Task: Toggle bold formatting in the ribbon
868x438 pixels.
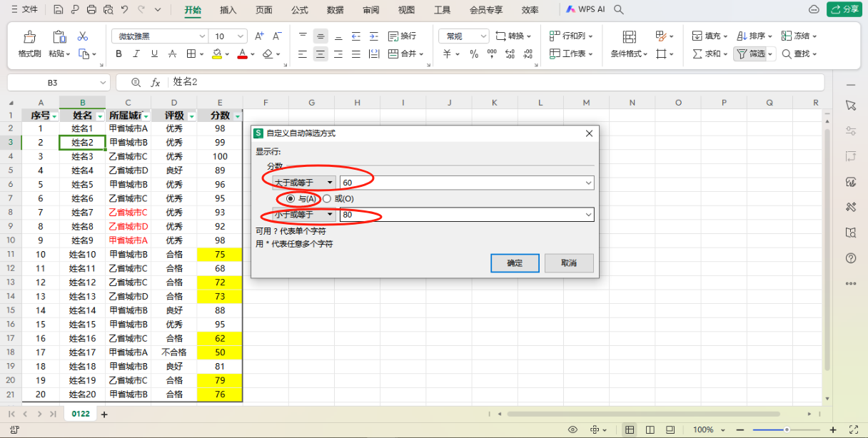Action: (118, 54)
